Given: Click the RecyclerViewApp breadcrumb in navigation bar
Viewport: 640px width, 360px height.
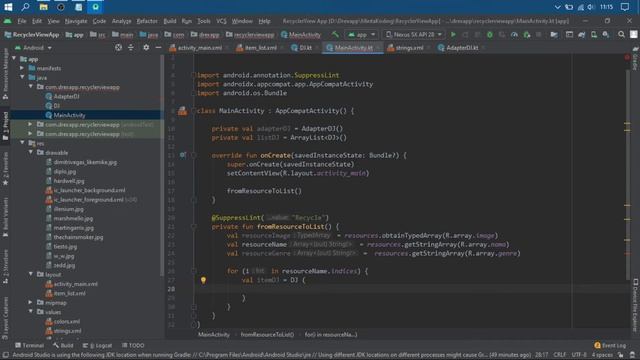Looking at the screenshot, I should point(32,35).
